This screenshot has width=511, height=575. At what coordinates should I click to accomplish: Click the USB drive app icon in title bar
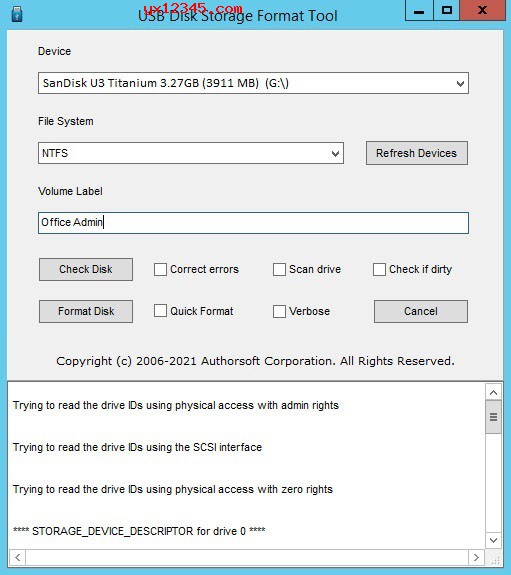point(17,14)
